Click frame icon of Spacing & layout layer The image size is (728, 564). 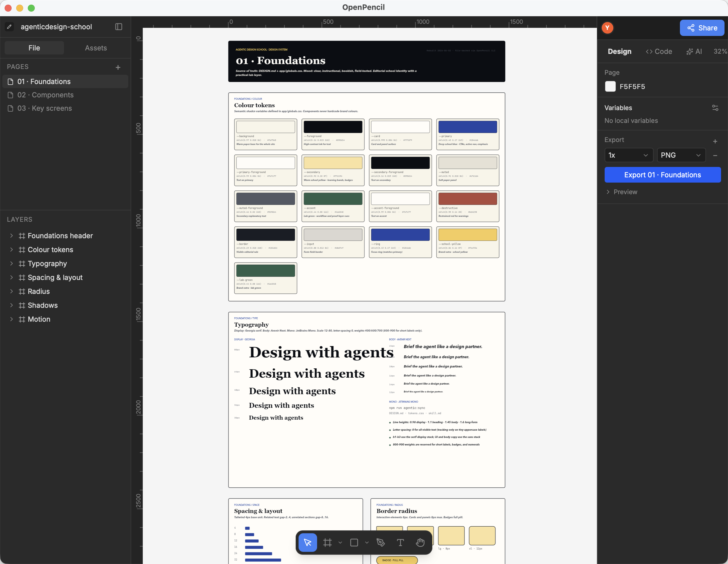click(x=22, y=277)
